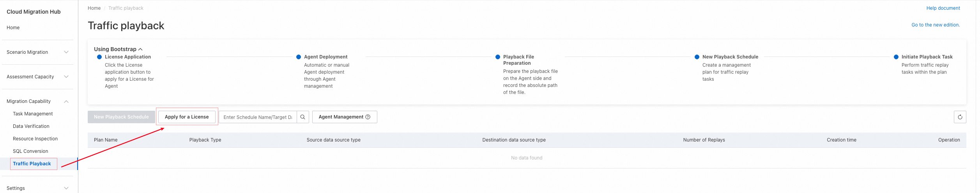Go to Resource Inspection

pyautogui.click(x=35, y=139)
